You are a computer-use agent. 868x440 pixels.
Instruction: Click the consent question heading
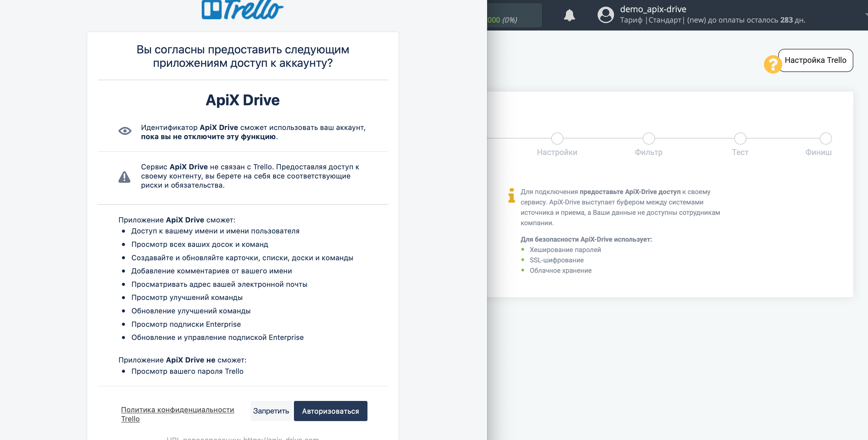coord(243,56)
